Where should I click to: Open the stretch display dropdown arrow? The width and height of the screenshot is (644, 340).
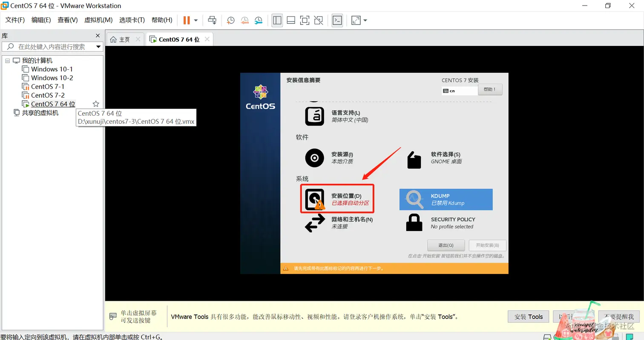[365, 20]
